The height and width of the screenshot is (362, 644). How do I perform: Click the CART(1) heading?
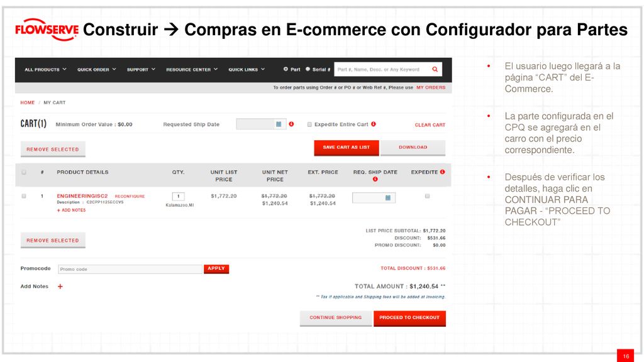pyautogui.click(x=33, y=124)
